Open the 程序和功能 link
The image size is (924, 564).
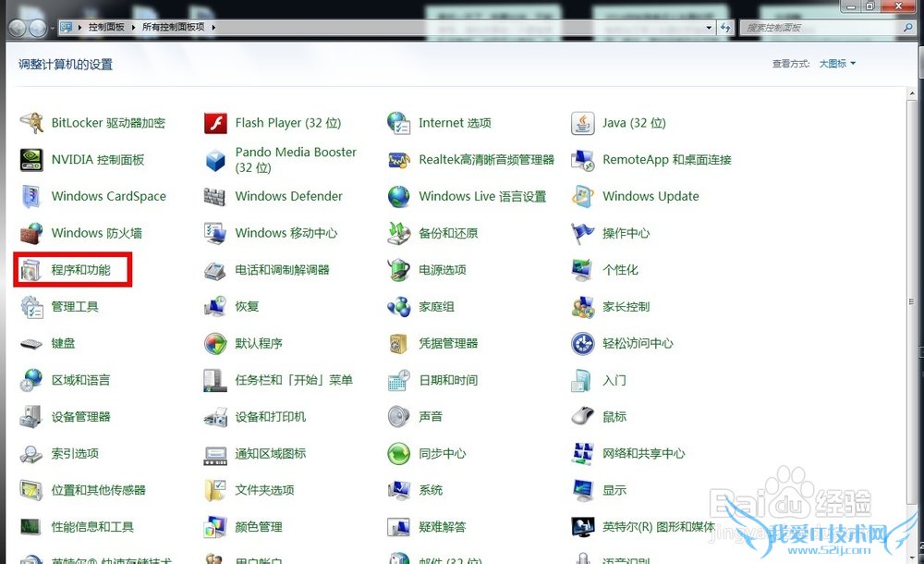coord(80,270)
